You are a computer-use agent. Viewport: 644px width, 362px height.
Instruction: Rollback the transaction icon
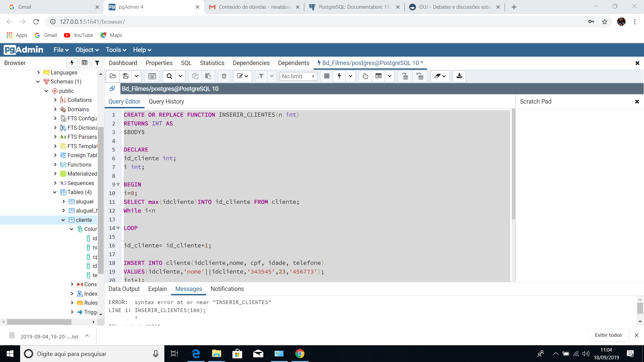(420, 76)
